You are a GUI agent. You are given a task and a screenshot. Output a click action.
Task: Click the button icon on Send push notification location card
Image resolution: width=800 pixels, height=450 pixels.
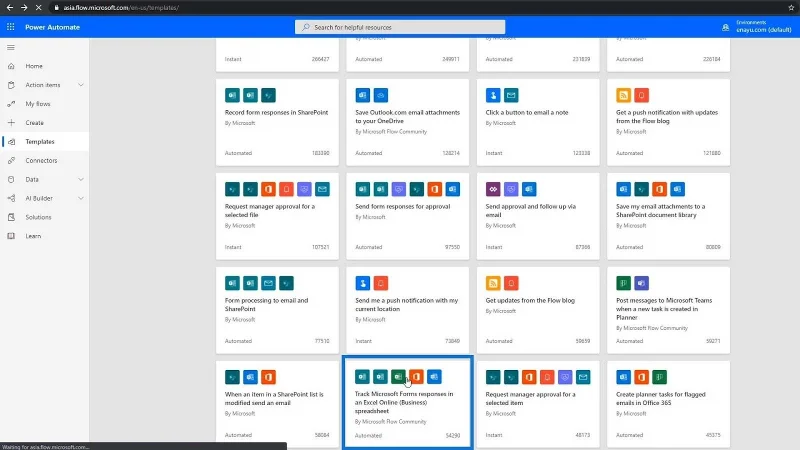pyautogui.click(x=363, y=283)
